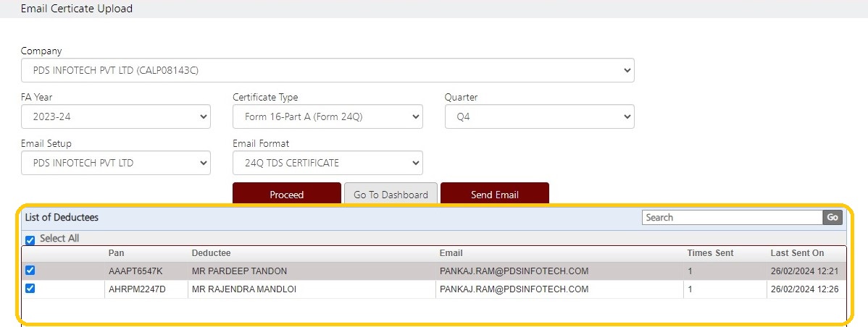Expand the FA Year dropdown

116,116
